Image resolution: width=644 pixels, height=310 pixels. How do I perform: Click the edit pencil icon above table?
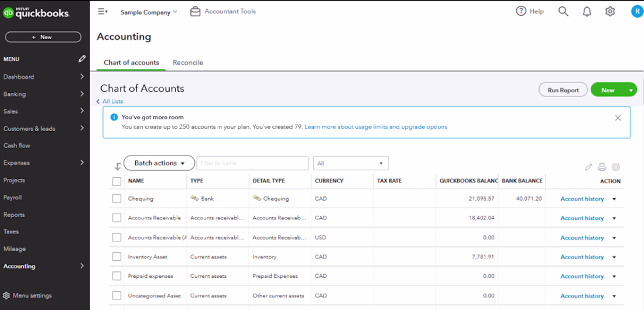[x=588, y=167]
